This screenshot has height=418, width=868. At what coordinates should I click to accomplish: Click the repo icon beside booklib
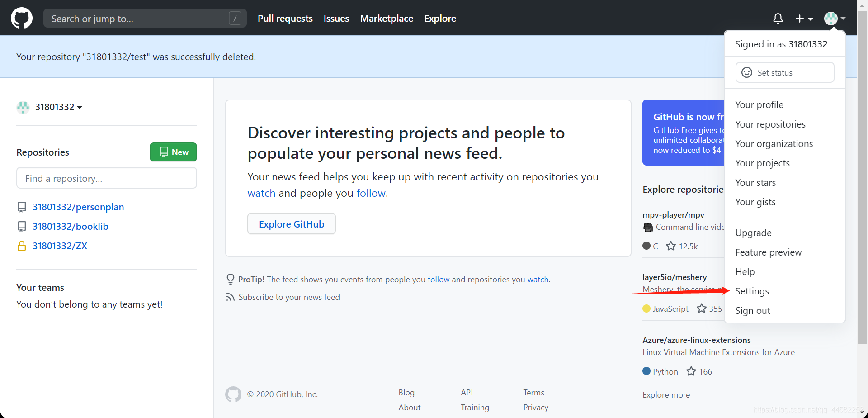click(x=21, y=227)
